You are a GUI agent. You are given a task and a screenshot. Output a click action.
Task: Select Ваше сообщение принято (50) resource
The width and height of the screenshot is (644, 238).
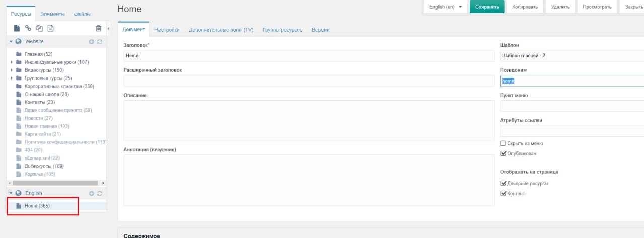(58, 110)
